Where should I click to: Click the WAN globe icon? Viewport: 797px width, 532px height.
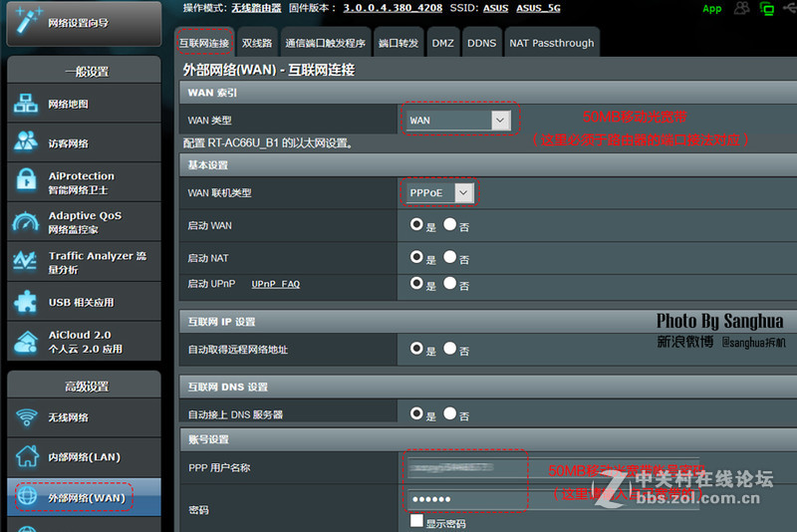point(28,495)
